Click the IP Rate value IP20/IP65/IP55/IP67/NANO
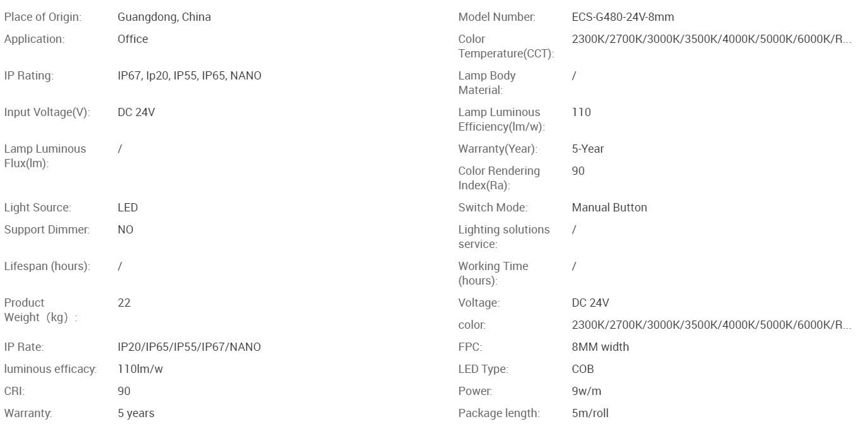868x436 pixels. 189,347
